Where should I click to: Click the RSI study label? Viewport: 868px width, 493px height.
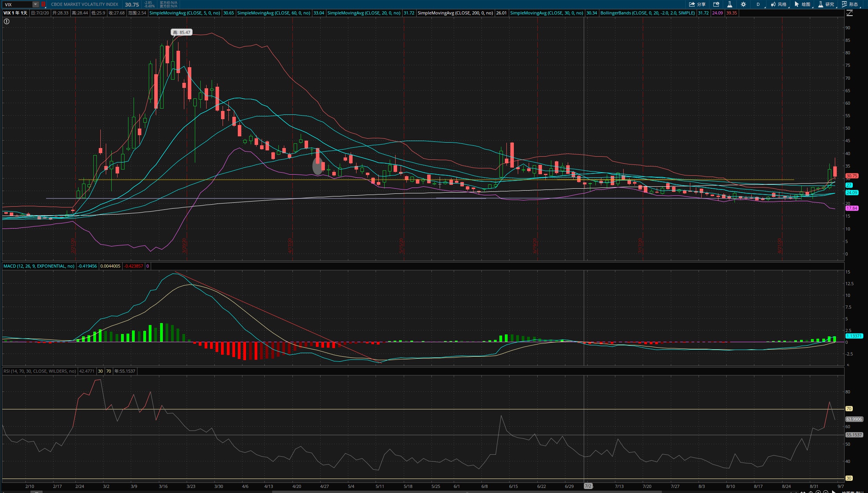(x=39, y=371)
